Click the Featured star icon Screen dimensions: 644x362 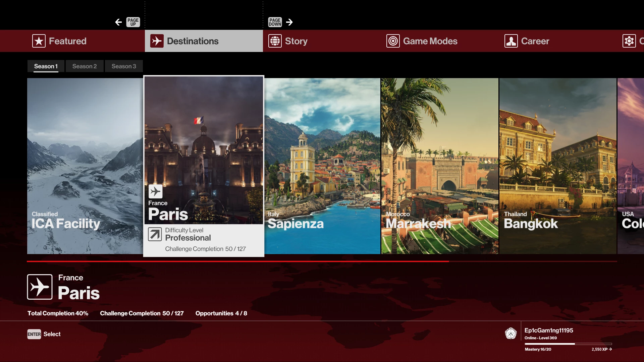click(x=39, y=41)
